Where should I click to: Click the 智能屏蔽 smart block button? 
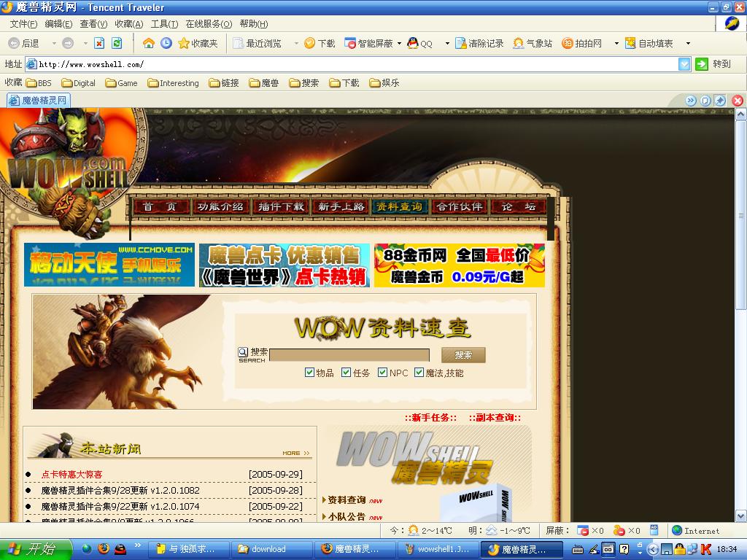368,43
